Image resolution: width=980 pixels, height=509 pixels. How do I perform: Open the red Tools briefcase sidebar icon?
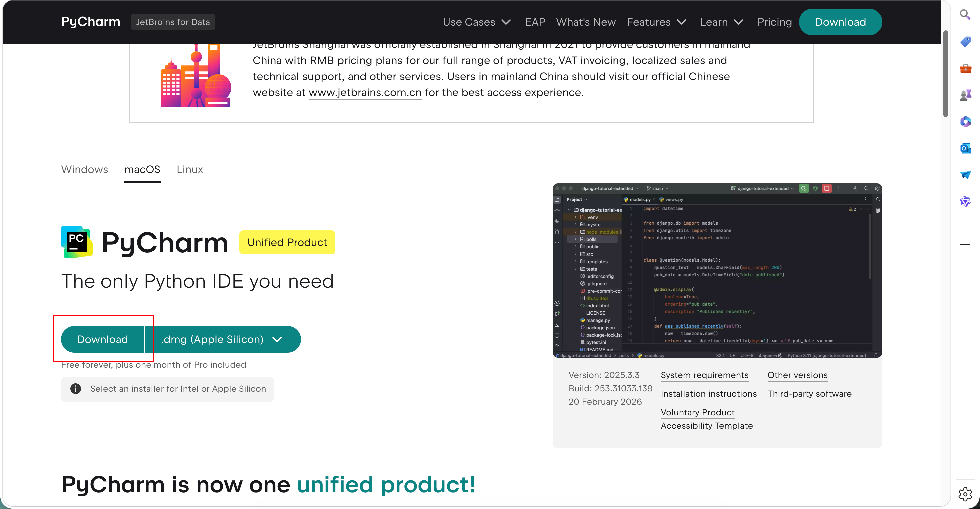pos(965,68)
